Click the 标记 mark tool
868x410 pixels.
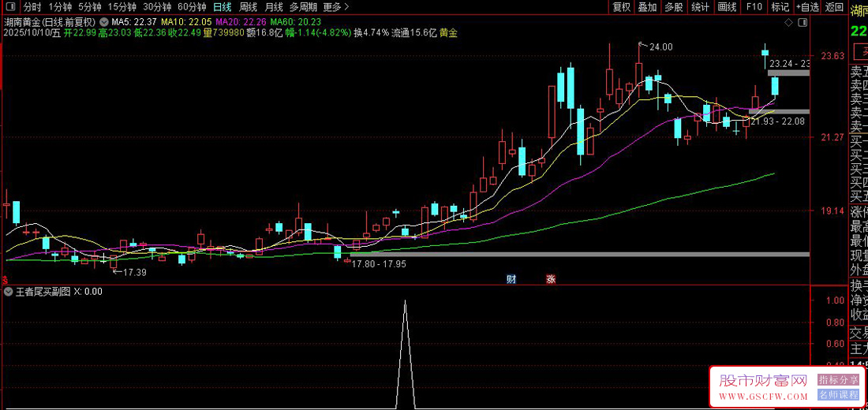780,7
